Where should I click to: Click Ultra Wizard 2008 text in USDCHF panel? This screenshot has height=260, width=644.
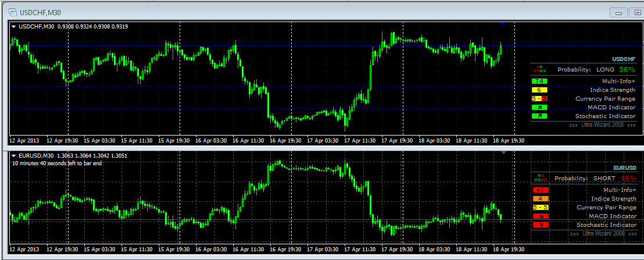pos(603,124)
